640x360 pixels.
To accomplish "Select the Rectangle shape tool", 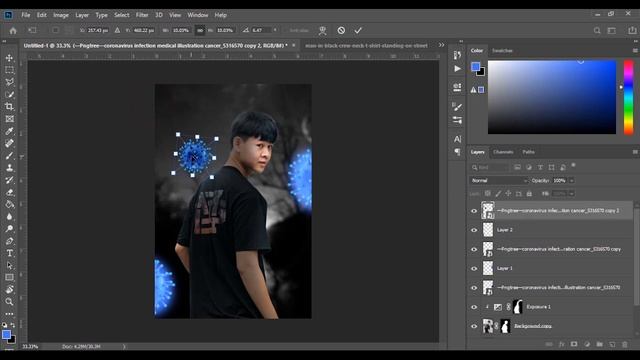I will coord(9,278).
